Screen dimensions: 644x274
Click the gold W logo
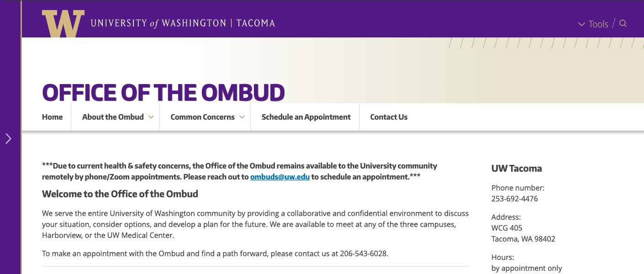click(63, 24)
